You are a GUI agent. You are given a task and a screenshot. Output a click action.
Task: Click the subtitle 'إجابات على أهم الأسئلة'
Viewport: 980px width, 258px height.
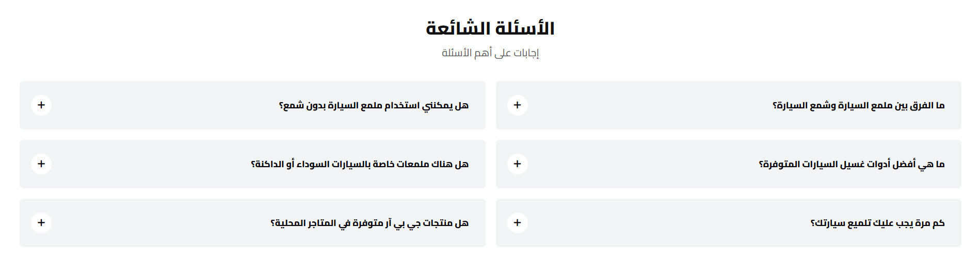pyautogui.click(x=490, y=53)
